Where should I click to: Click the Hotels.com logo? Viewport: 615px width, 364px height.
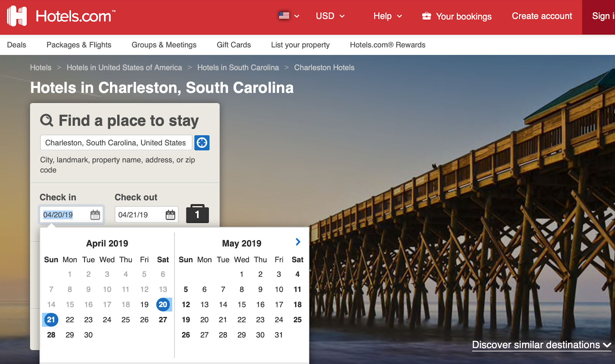click(61, 16)
